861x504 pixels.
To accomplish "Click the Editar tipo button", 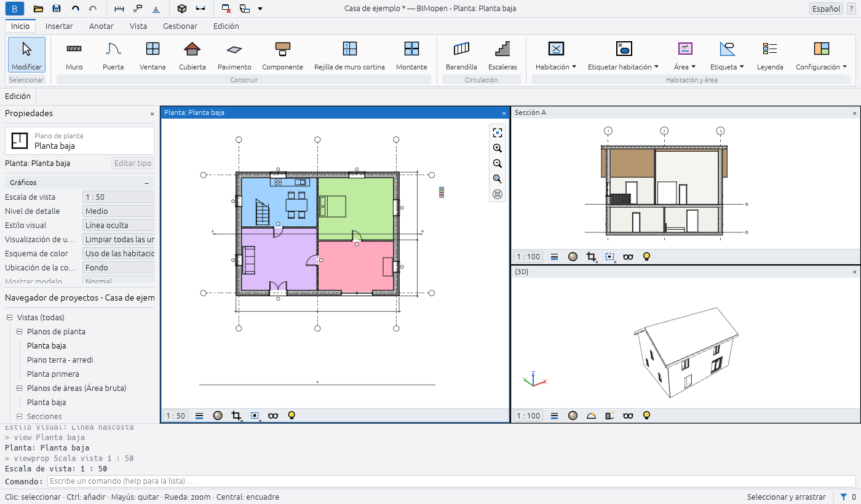I will 133,163.
